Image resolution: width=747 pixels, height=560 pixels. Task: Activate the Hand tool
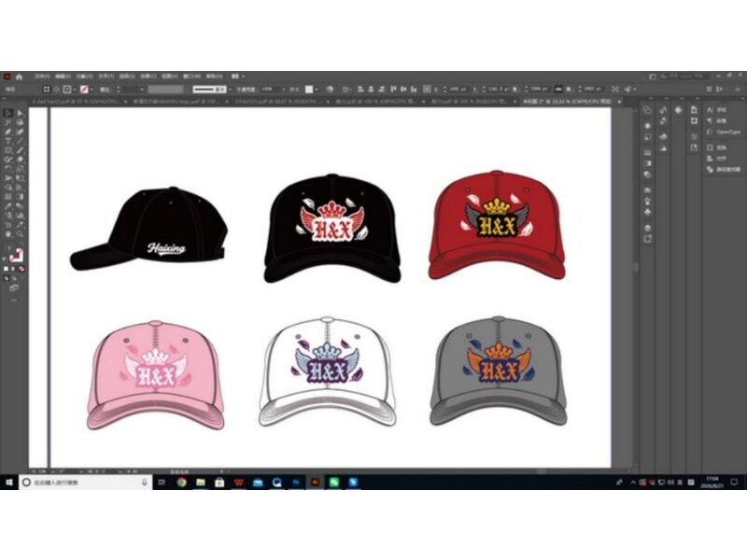pos(8,234)
